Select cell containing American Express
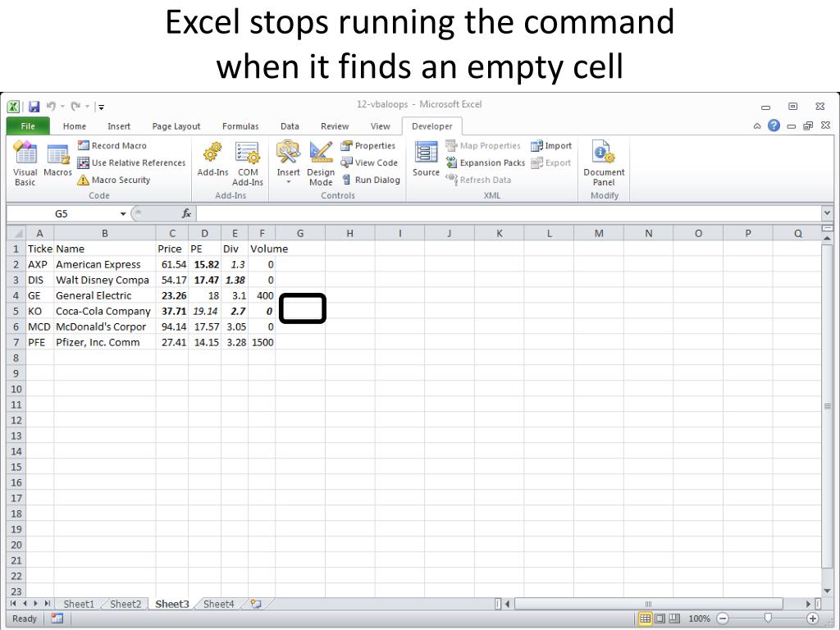 [105, 265]
